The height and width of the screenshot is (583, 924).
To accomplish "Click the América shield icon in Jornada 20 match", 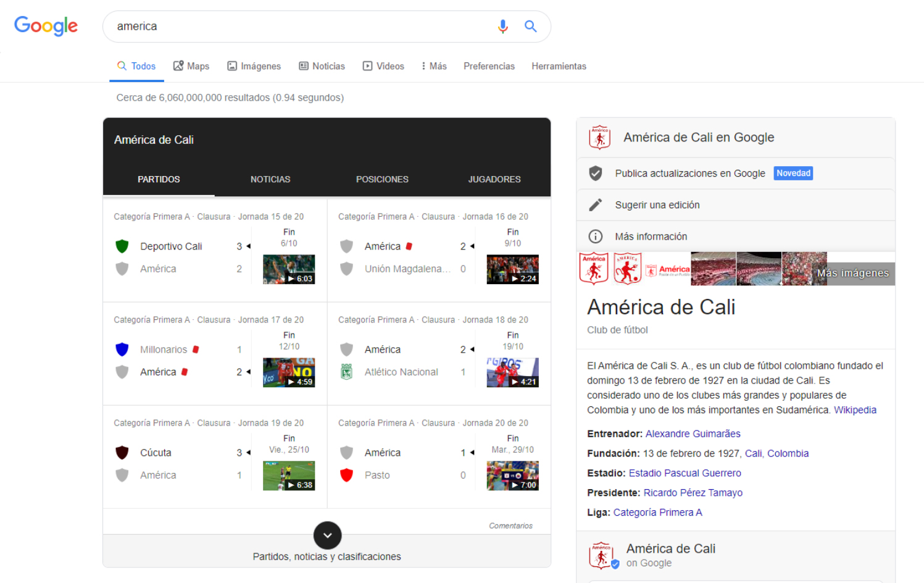I will tap(347, 453).
